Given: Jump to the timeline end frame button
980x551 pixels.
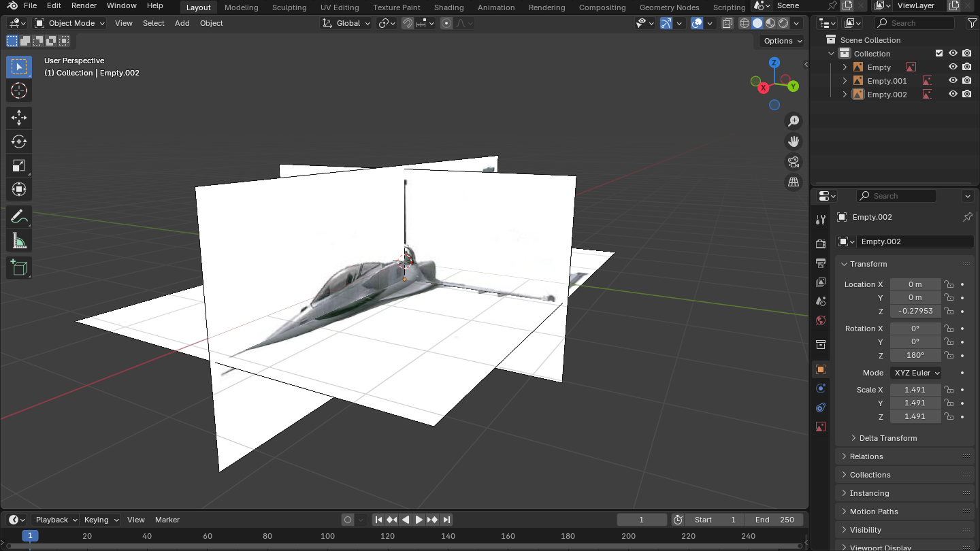Looking at the screenshot, I should [446, 520].
